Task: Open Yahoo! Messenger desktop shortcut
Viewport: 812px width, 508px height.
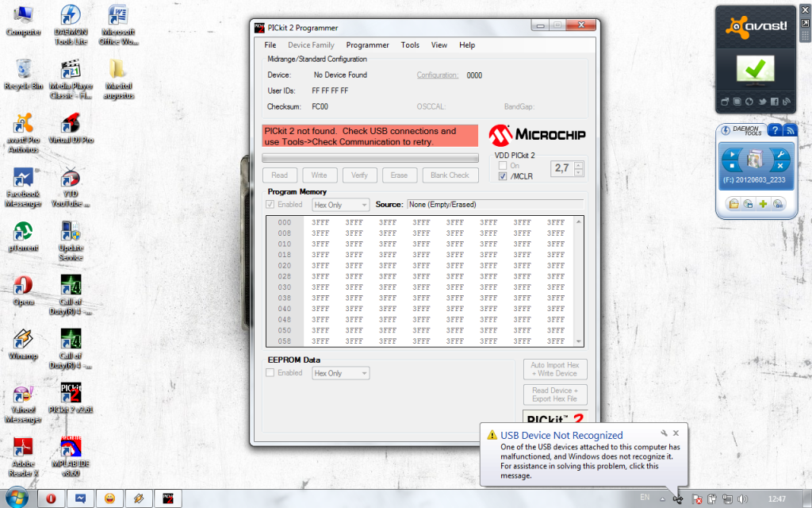Action: pos(23,403)
